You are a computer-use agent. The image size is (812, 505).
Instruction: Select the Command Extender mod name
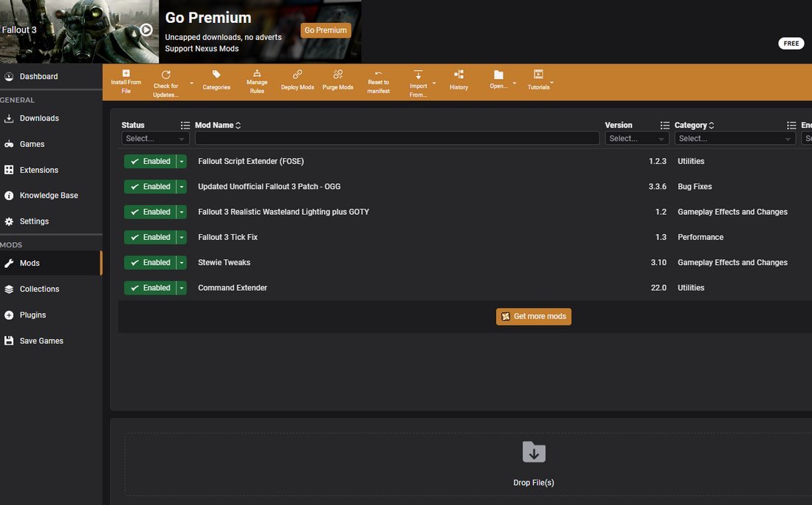click(233, 288)
